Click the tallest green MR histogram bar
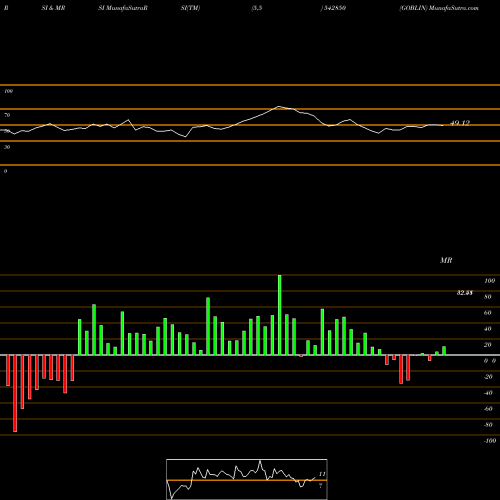This screenshot has width=500, height=500. [279, 315]
